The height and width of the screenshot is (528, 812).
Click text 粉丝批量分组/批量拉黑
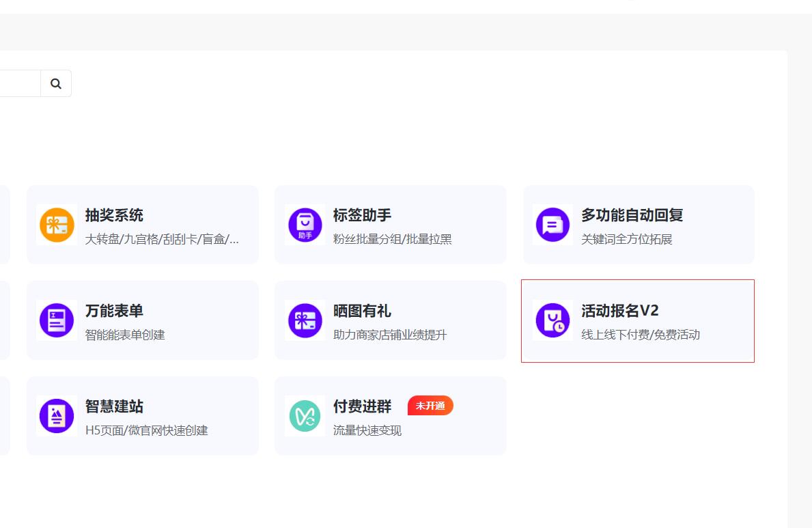pos(393,239)
